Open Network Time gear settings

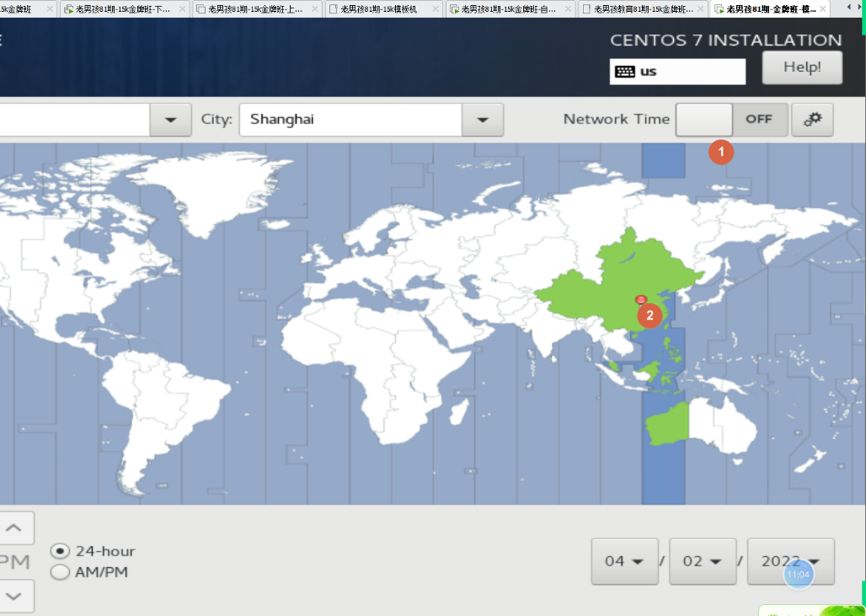tap(812, 120)
